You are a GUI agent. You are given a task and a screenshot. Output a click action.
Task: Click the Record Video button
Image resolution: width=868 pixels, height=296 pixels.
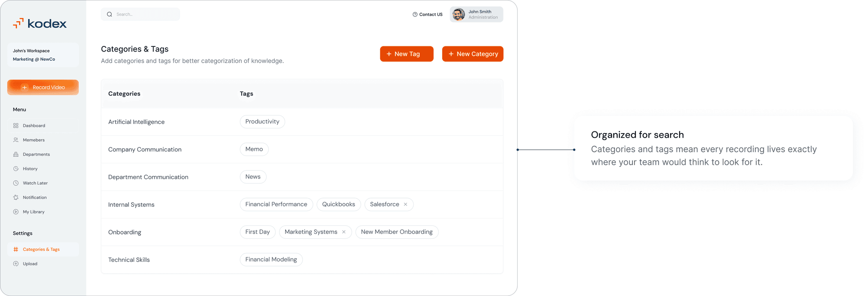point(43,87)
